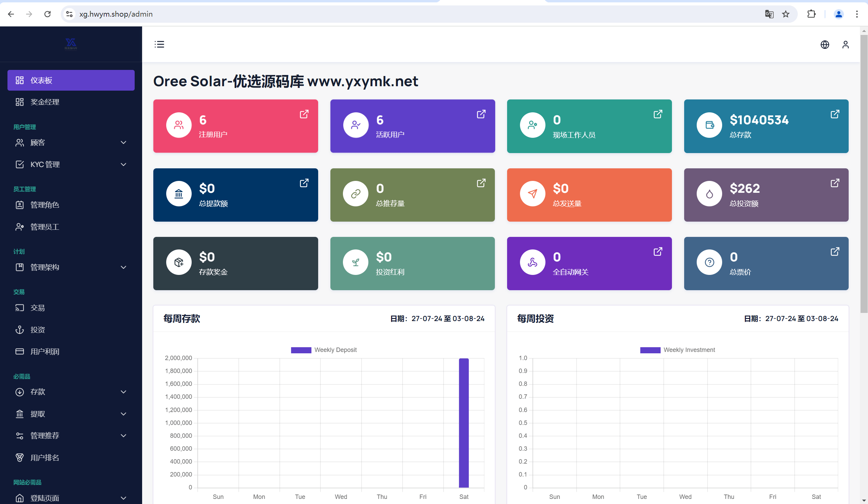Click the browser reload icon
Screen dimensions: 868x504
click(47, 14)
